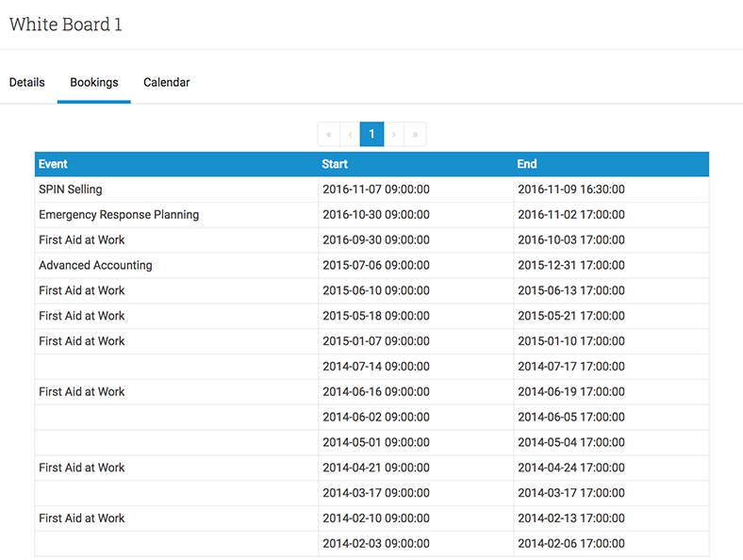Jump to last page with double-right arrow
This screenshot has height=560, width=743.
coord(415,134)
